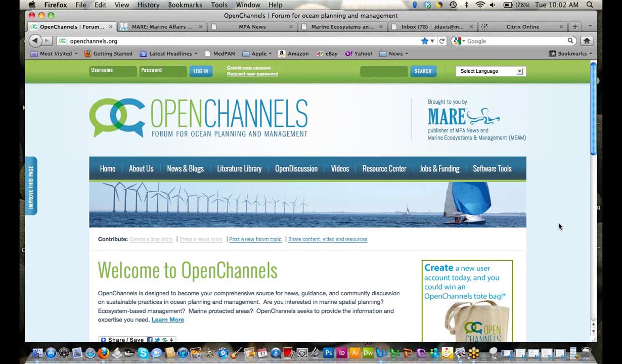
Task: Click the Improve This Page side tab
Action: click(31, 186)
